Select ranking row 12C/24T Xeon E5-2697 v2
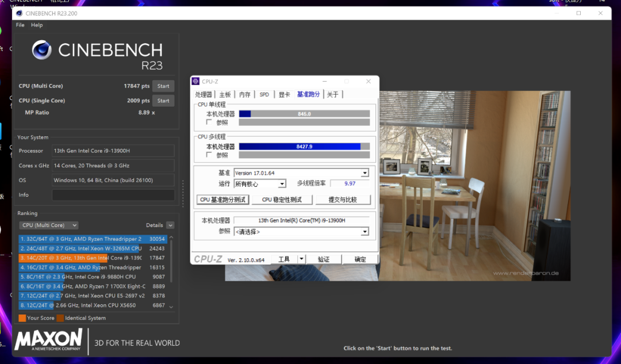The width and height of the screenshot is (621, 364). click(93, 296)
